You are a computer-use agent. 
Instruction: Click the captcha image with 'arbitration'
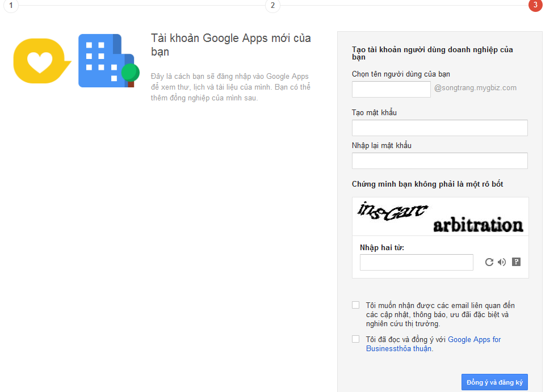coord(440,216)
